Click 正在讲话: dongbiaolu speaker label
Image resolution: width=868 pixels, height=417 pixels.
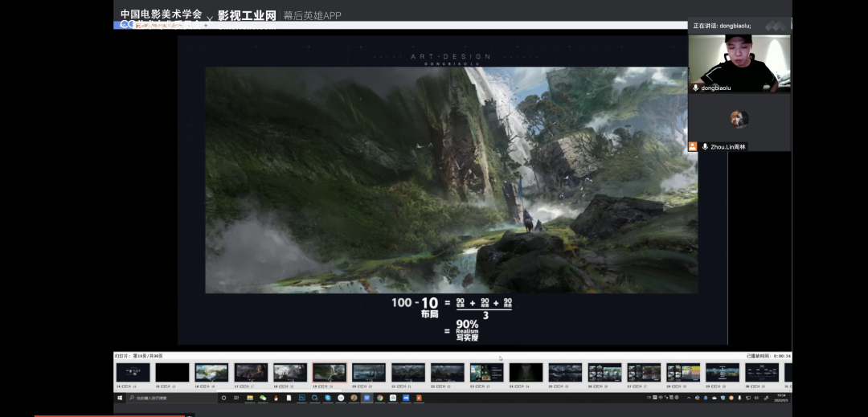tap(722, 26)
